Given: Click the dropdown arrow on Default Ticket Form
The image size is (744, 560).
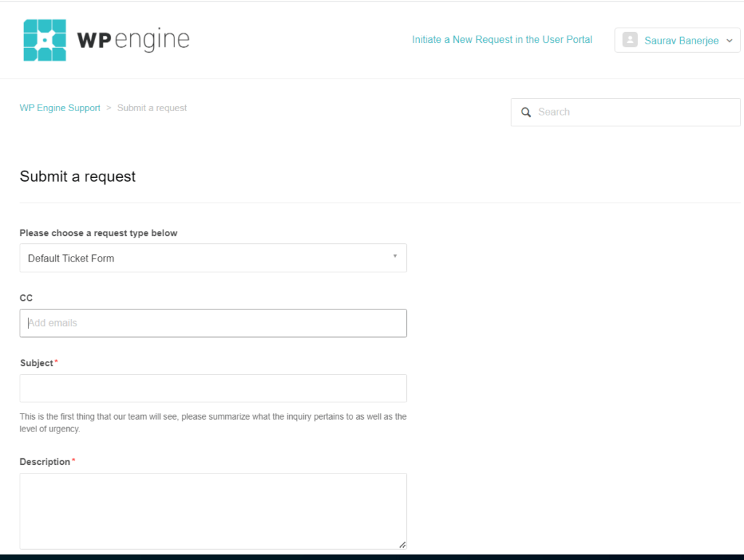Looking at the screenshot, I should pyautogui.click(x=395, y=258).
